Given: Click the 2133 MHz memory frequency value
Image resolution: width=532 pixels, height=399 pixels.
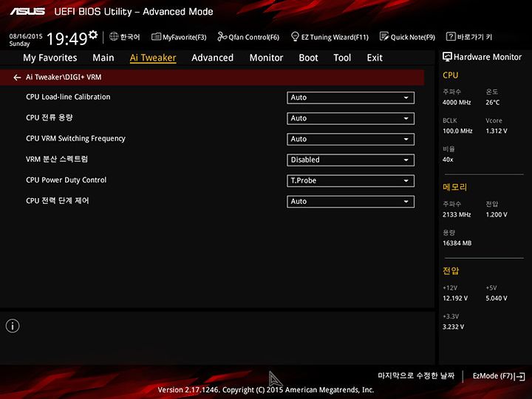Looking at the screenshot, I should pos(457,215).
